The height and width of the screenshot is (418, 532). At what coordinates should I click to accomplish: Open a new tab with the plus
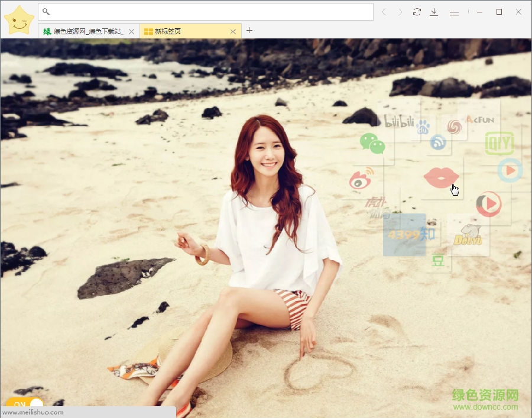coord(249,31)
